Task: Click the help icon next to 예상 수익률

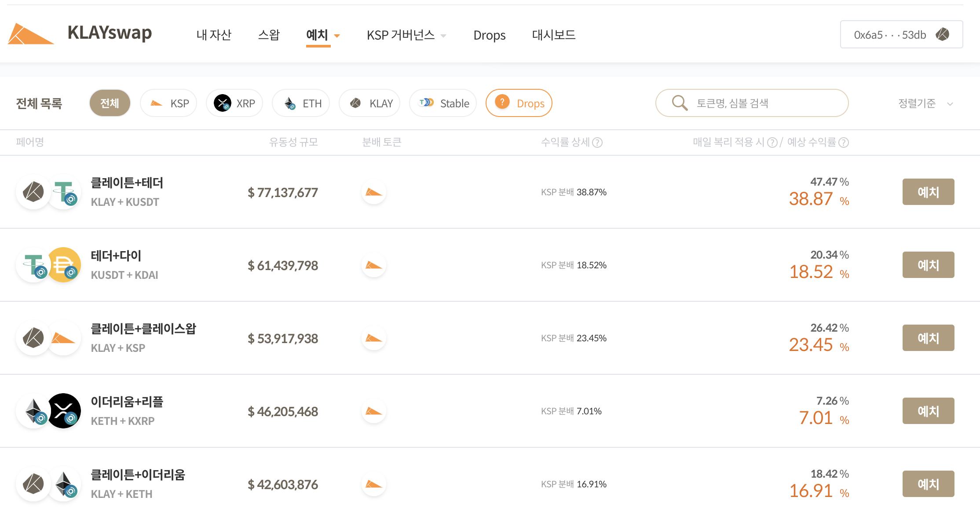Action: click(844, 143)
